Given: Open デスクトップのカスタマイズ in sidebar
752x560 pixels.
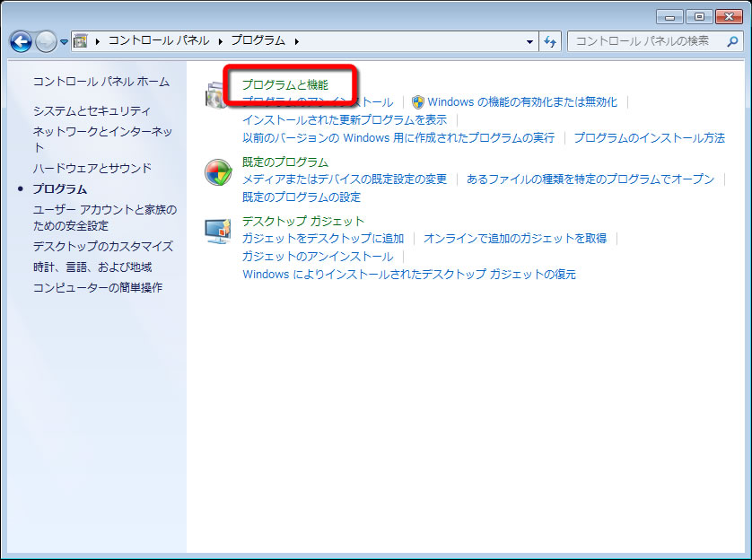Looking at the screenshot, I should [103, 247].
